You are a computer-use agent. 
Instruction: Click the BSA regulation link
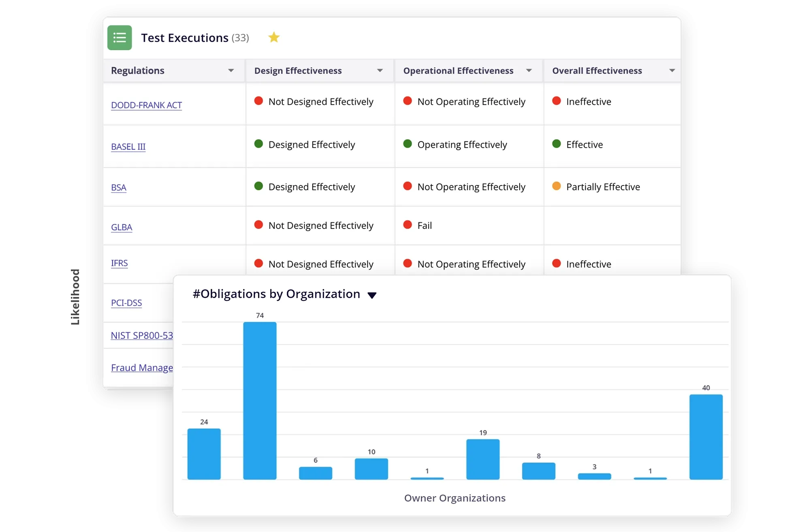pos(119,188)
